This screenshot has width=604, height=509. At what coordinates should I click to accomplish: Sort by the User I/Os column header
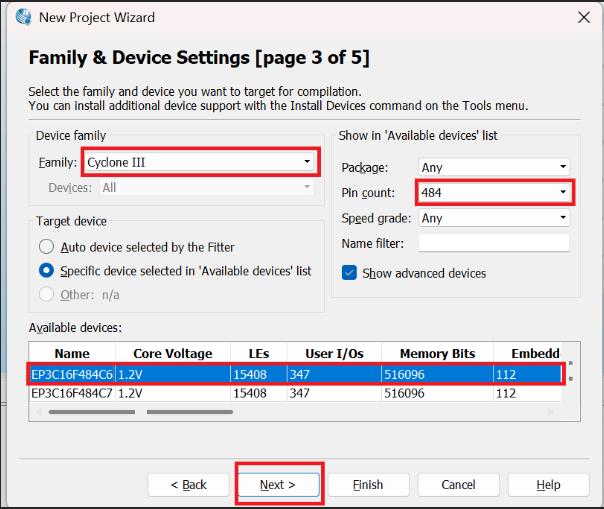(334, 353)
